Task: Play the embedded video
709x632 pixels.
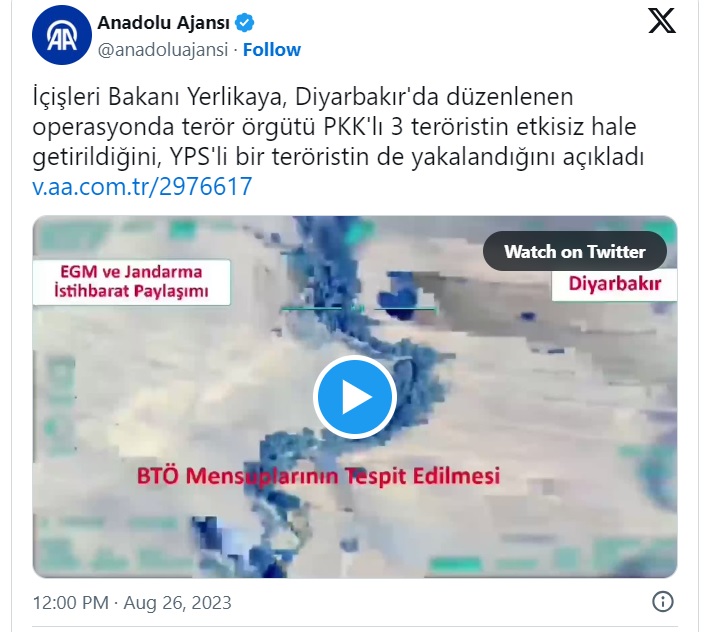Action: [x=354, y=397]
